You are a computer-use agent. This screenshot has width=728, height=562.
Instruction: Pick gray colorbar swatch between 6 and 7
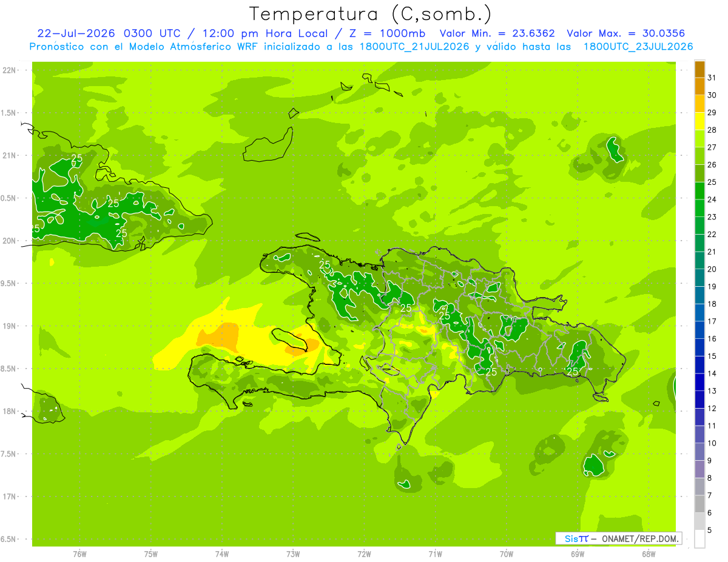point(699,504)
